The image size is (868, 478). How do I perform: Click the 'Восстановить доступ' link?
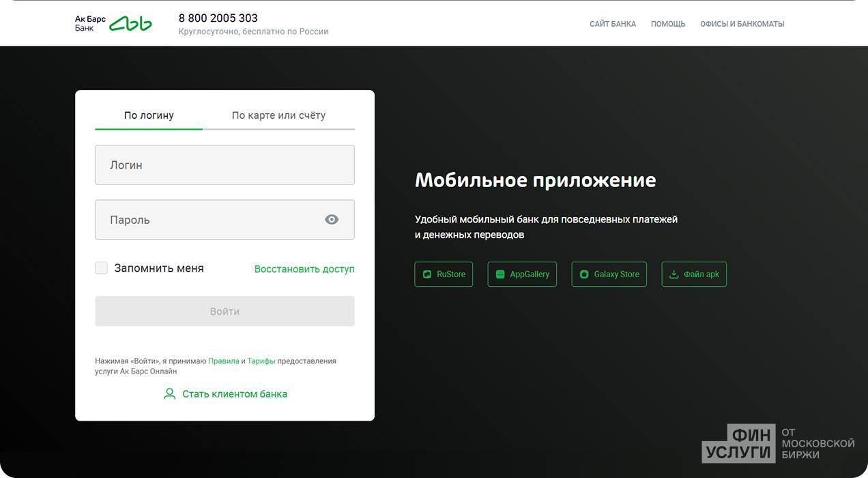click(304, 269)
